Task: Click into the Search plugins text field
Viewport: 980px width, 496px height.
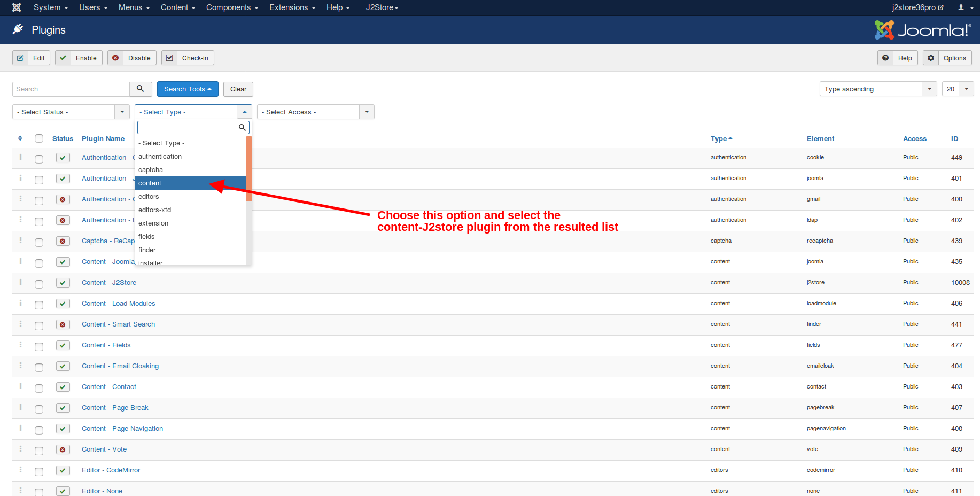Action: point(71,89)
